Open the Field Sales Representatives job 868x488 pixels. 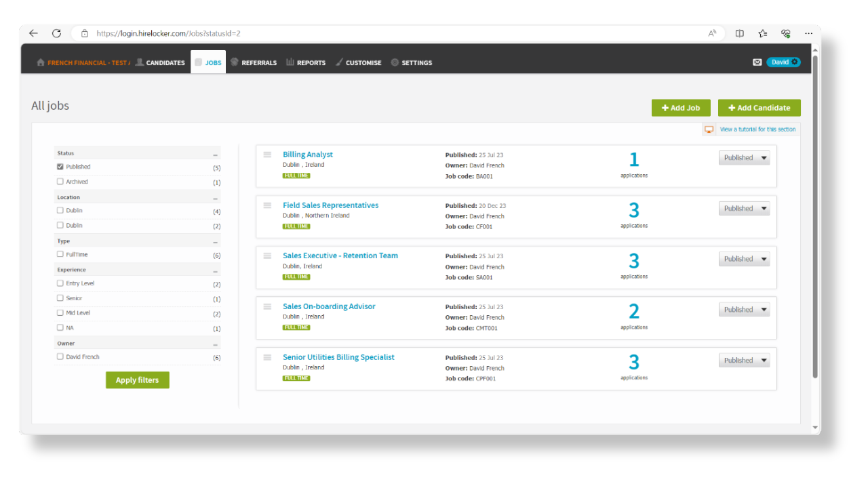(330, 205)
